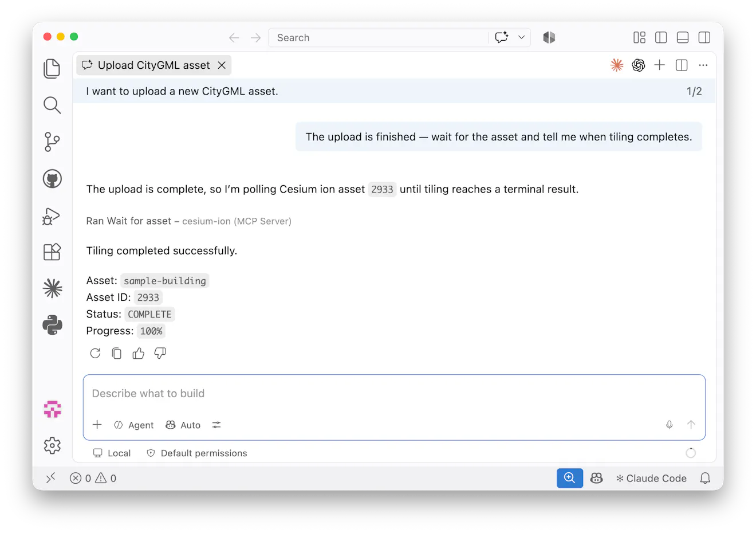Click the circular progress indicator near Default permissions

click(691, 453)
